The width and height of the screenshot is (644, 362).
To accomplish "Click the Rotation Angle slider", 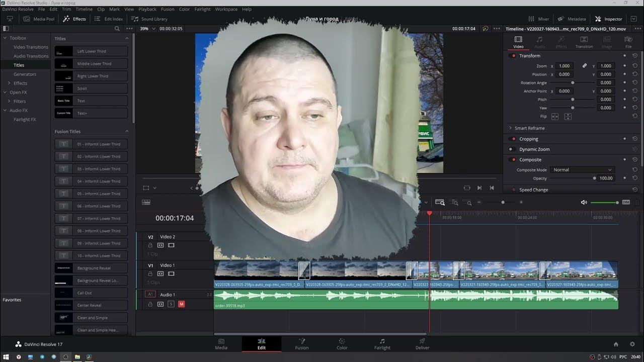I will coord(573,82).
